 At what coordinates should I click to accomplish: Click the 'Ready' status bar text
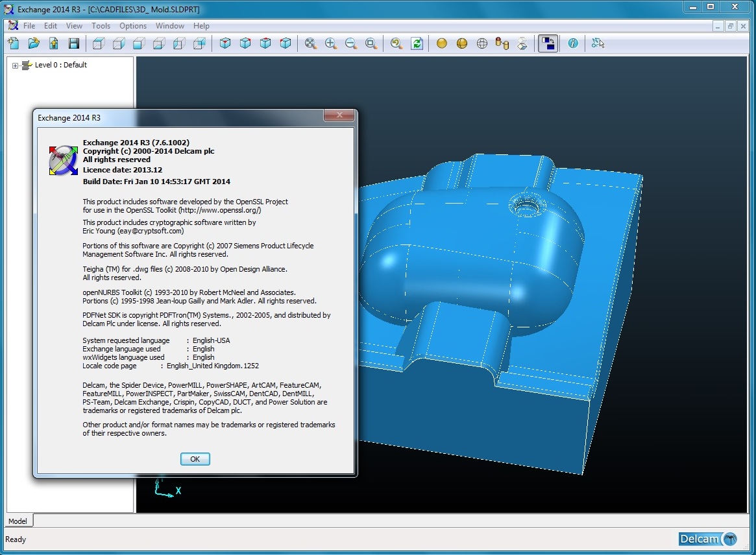[x=16, y=539]
